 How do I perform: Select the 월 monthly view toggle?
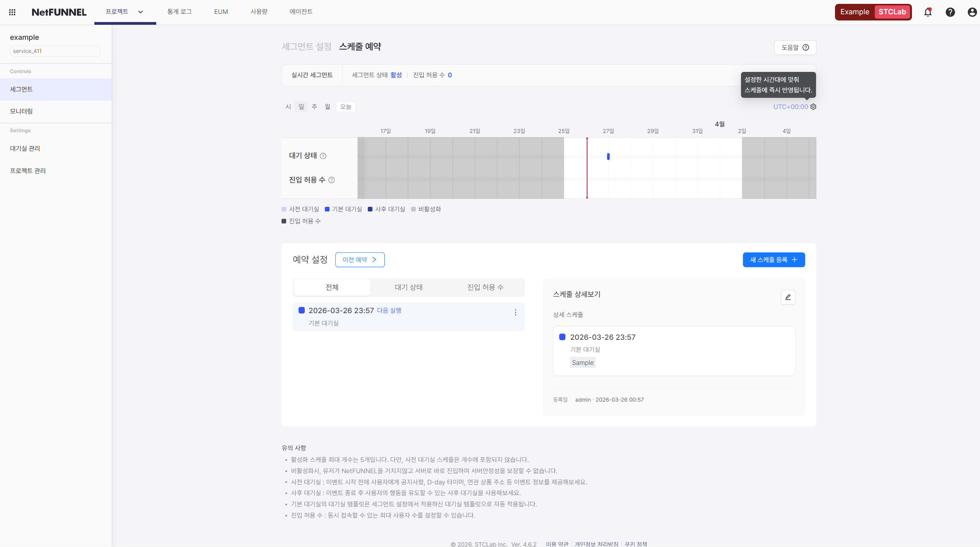pyautogui.click(x=327, y=107)
